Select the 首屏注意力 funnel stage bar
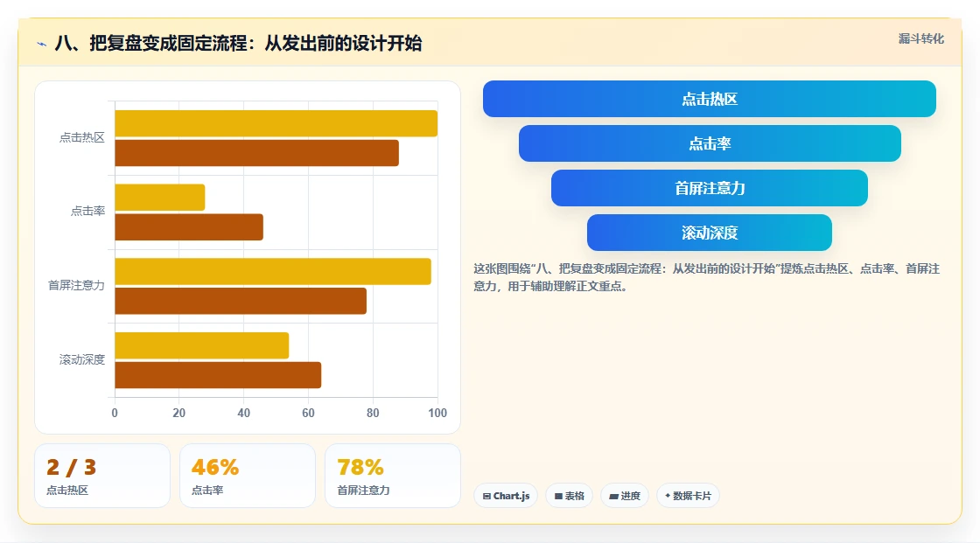This screenshot has height=543, width=980. [x=710, y=188]
